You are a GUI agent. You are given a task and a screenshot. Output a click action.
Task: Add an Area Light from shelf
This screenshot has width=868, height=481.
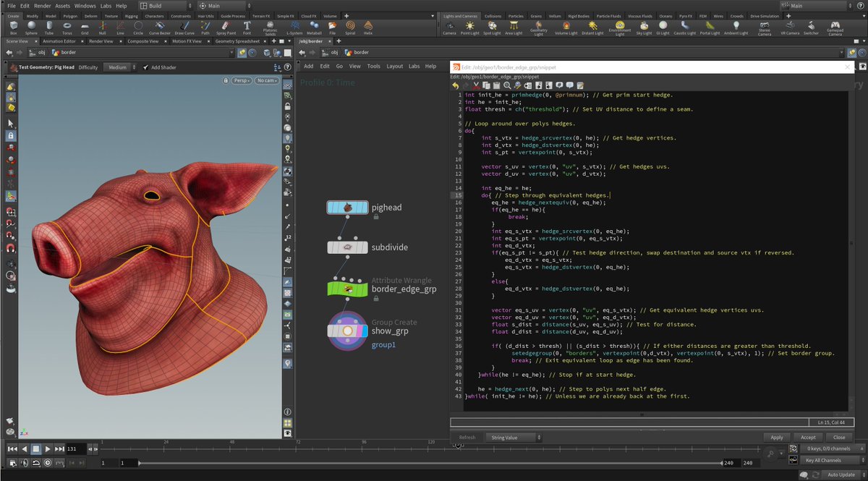pos(514,27)
